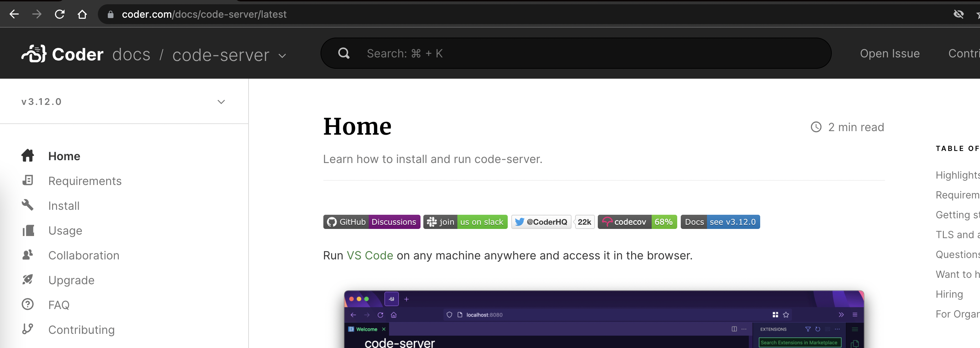This screenshot has width=980, height=348.
Task: Click the magnifier icon in search box
Action: pos(344,53)
